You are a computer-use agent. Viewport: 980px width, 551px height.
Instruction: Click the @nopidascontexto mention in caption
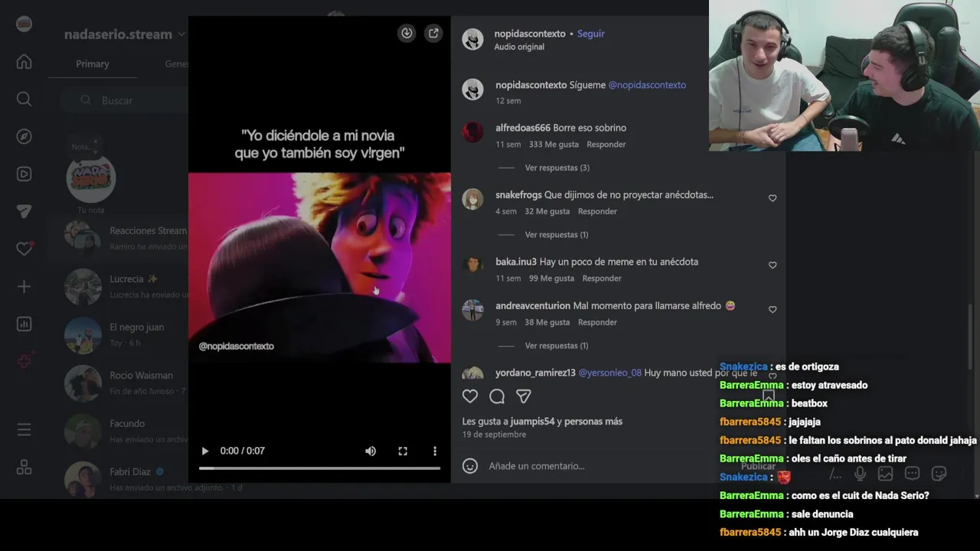[x=647, y=85]
